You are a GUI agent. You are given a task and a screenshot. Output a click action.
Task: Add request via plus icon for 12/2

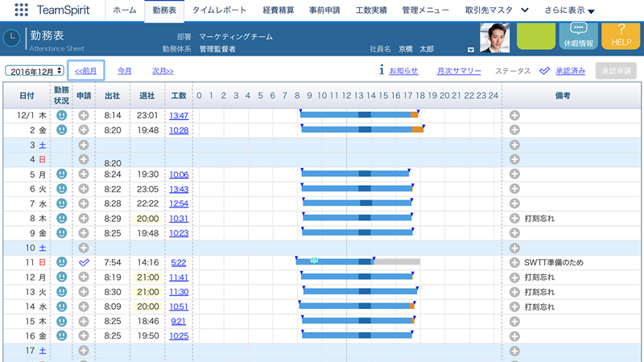click(84, 130)
